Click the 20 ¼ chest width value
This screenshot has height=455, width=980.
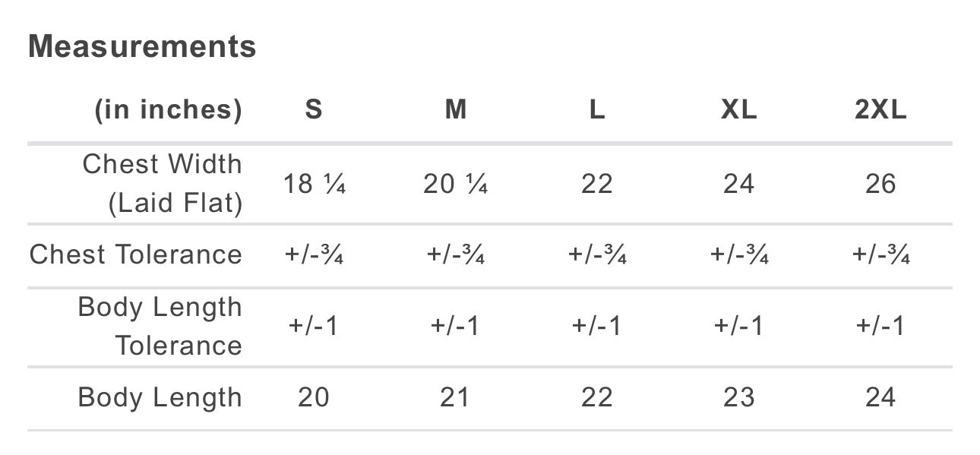click(x=455, y=184)
